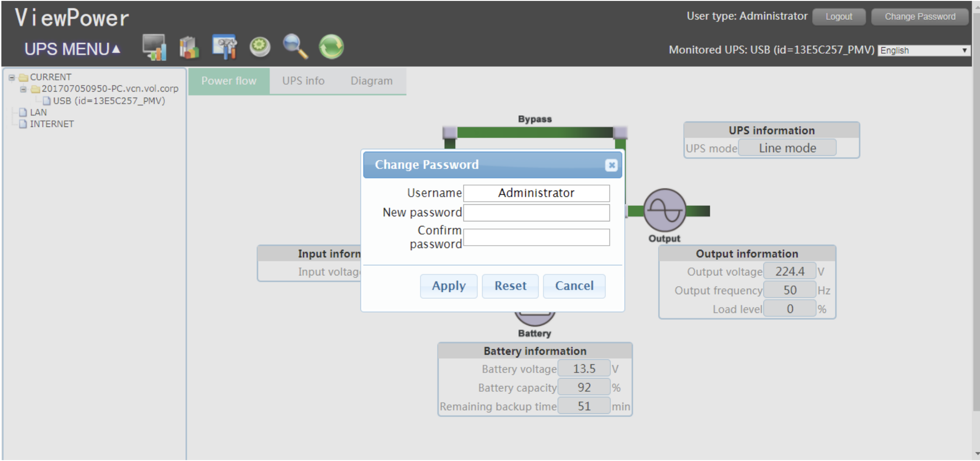Open the hammer and wrench tools icon
The image size is (980, 461).
(x=224, y=47)
